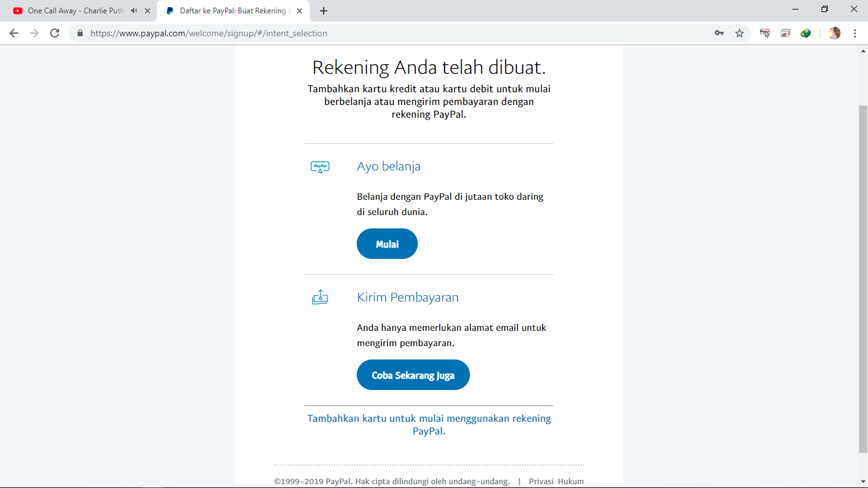
Task: Click the 'Belanja dengan PayPal di jutaan toko' text
Action: (450, 204)
